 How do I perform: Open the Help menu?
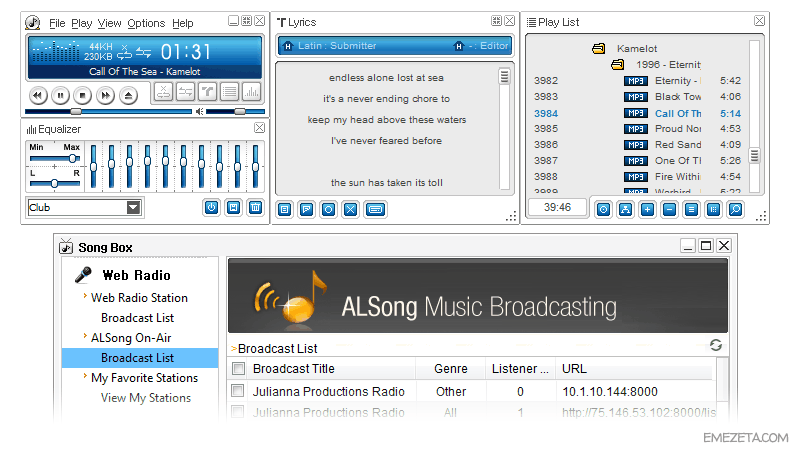[183, 23]
